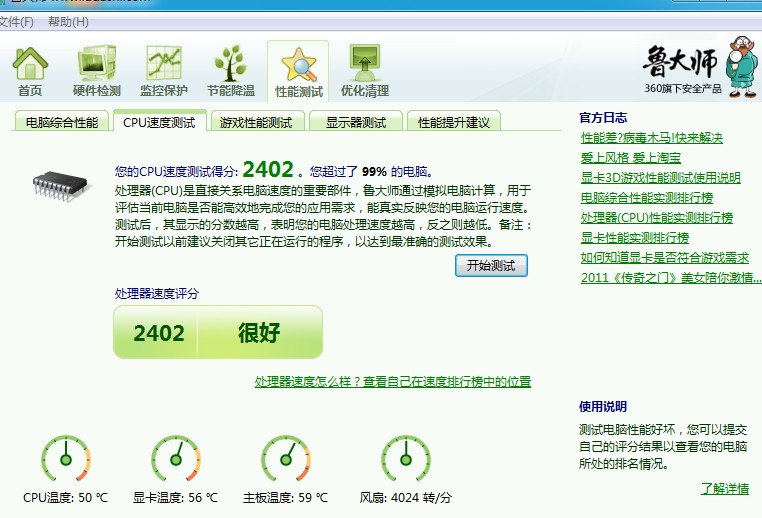
Task: Click the 处理器速度评分 label
Action: point(156,294)
